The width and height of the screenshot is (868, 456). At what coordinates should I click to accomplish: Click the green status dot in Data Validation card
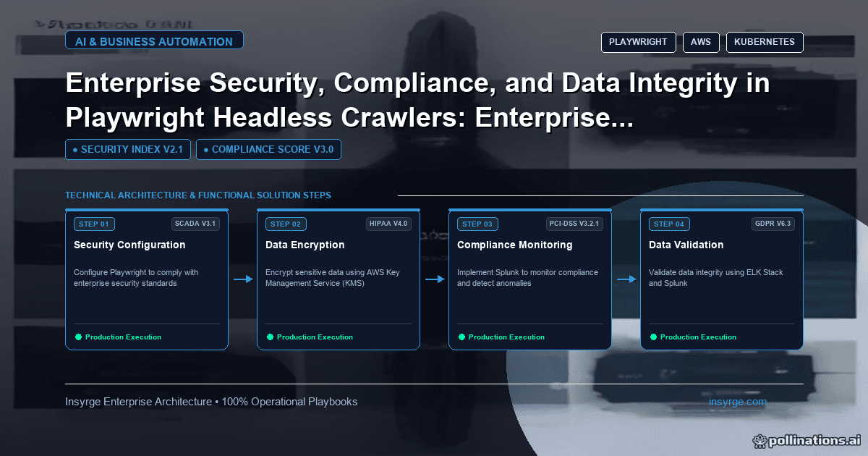point(653,337)
